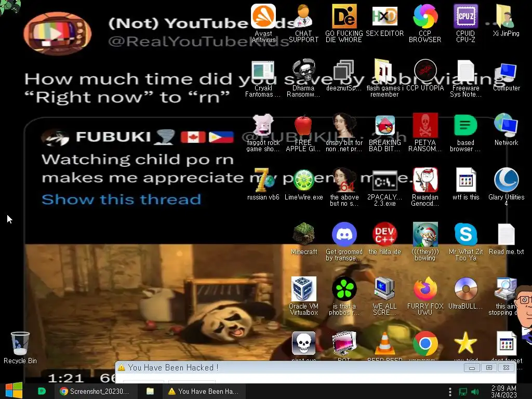
Task: Open the WE ALL SCRE... computer icon
Action: pyautogui.click(x=384, y=297)
